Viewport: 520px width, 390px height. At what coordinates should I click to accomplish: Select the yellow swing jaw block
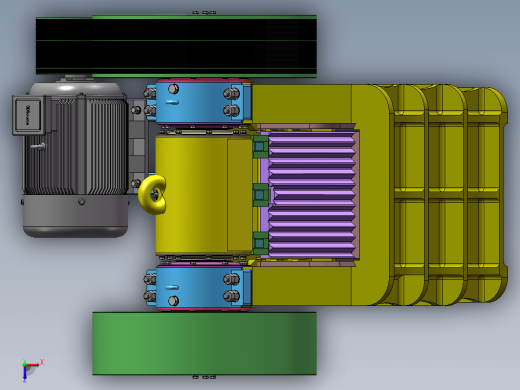coord(204,195)
